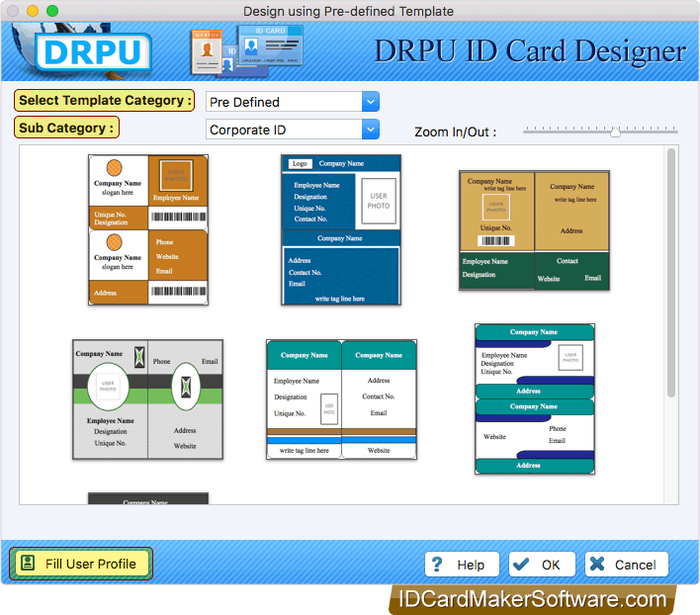Click the Corporate ID combo box text
700x615 pixels.
pyautogui.click(x=248, y=130)
